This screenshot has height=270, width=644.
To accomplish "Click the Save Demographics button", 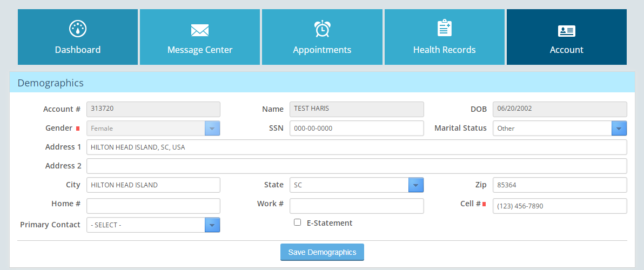I will pos(322,252).
